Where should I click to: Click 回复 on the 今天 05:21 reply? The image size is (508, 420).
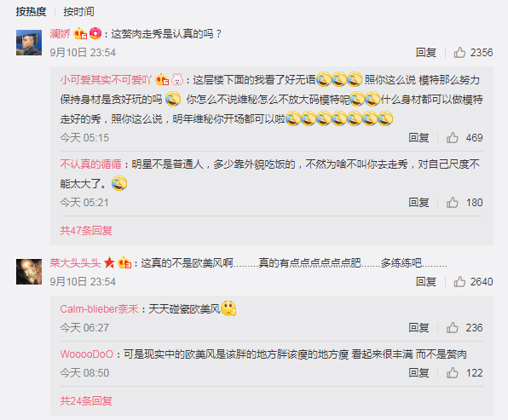tap(419, 203)
